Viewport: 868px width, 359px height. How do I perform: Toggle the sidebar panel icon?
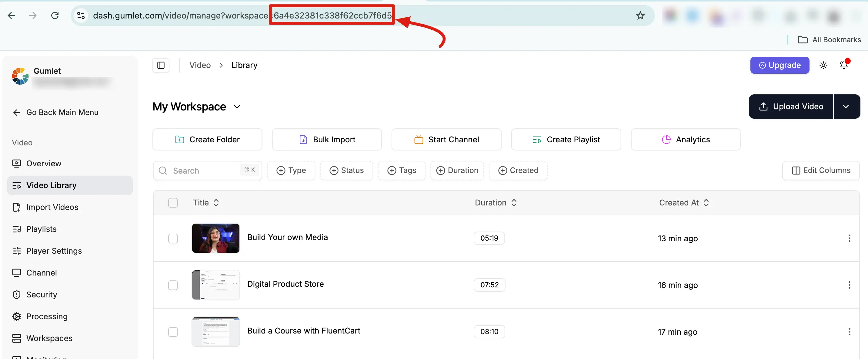pos(161,65)
